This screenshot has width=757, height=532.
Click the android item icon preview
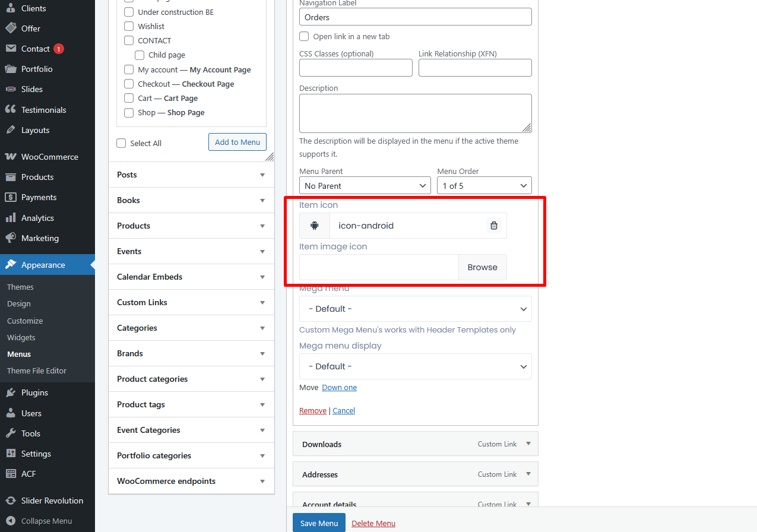point(315,226)
